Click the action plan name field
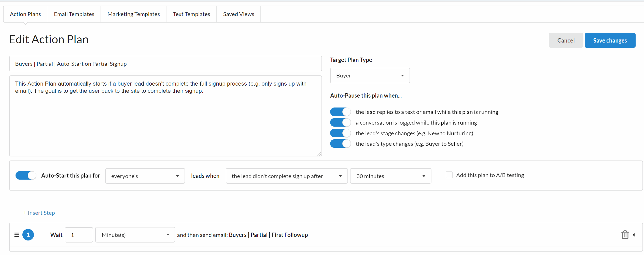This screenshot has height=255, width=644. pos(165,64)
